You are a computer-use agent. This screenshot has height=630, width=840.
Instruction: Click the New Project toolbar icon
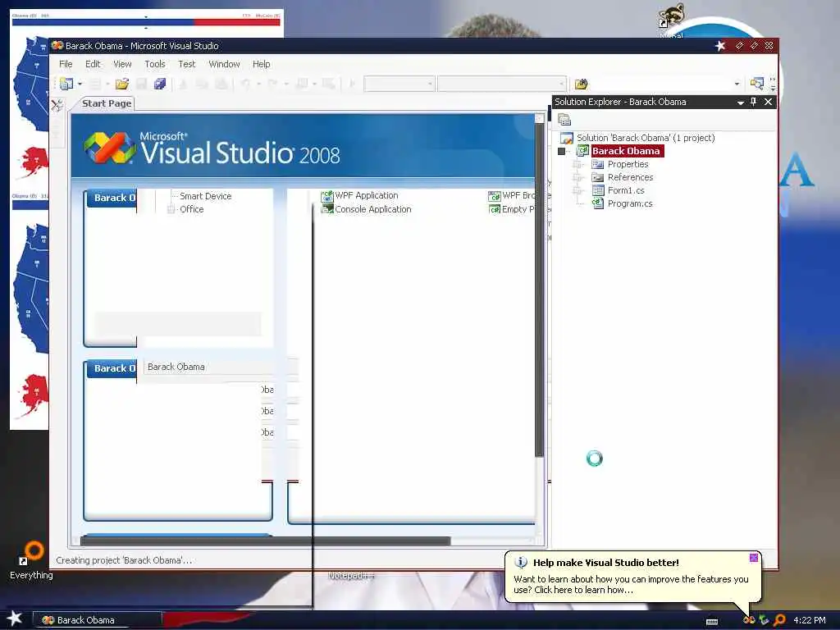pos(66,84)
